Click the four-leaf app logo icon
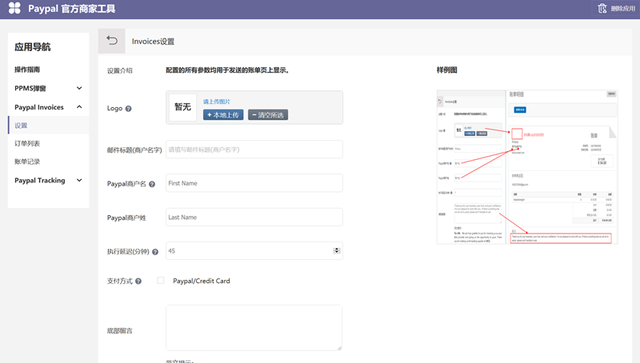Viewport: 640px width, 363px height. point(14,8)
